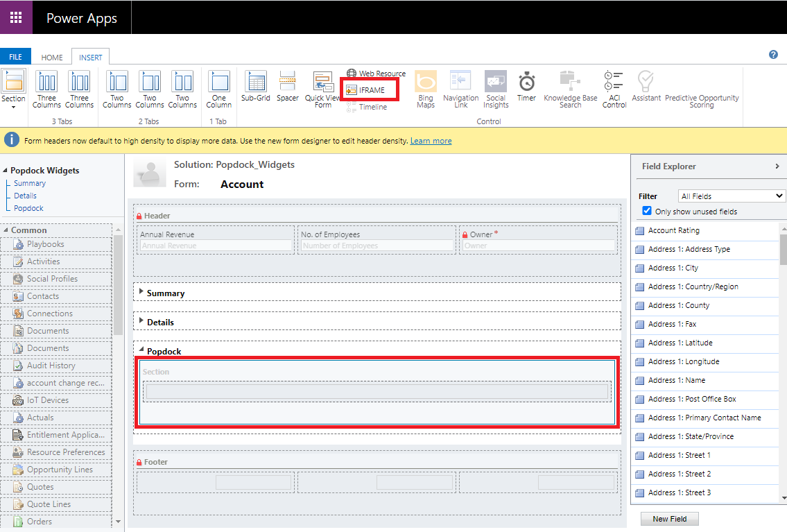Go to Details in the form tree

tap(25, 196)
